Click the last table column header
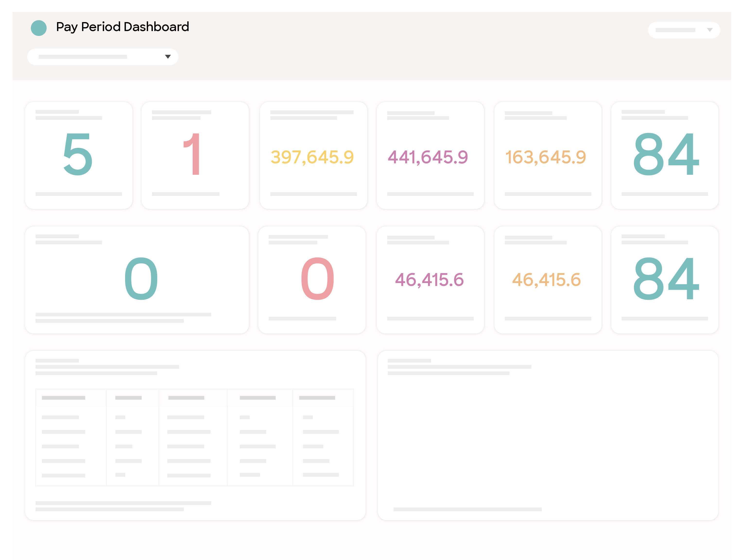This screenshot has height=560, width=749. pyautogui.click(x=317, y=398)
